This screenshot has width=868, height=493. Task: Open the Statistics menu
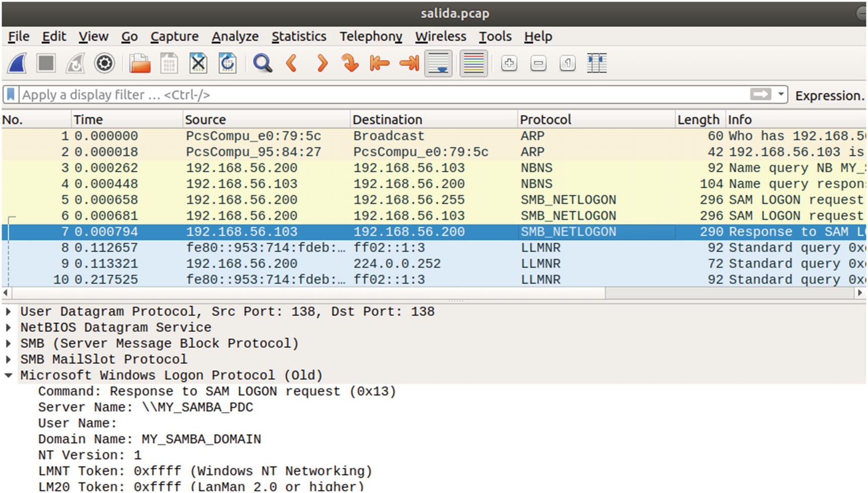(x=299, y=36)
